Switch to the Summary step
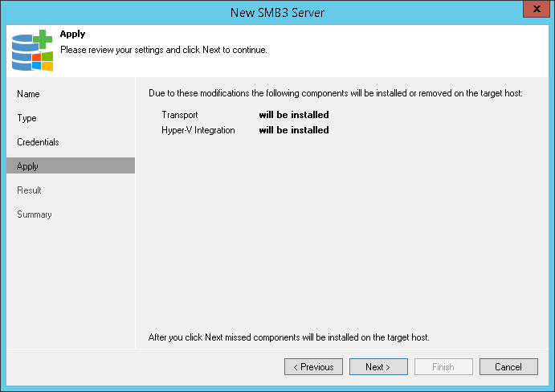 click(35, 214)
